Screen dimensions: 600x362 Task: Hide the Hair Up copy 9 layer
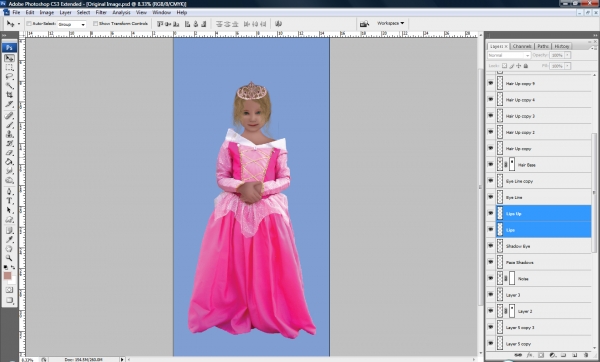pyautogui.click(x=491, y=83)
